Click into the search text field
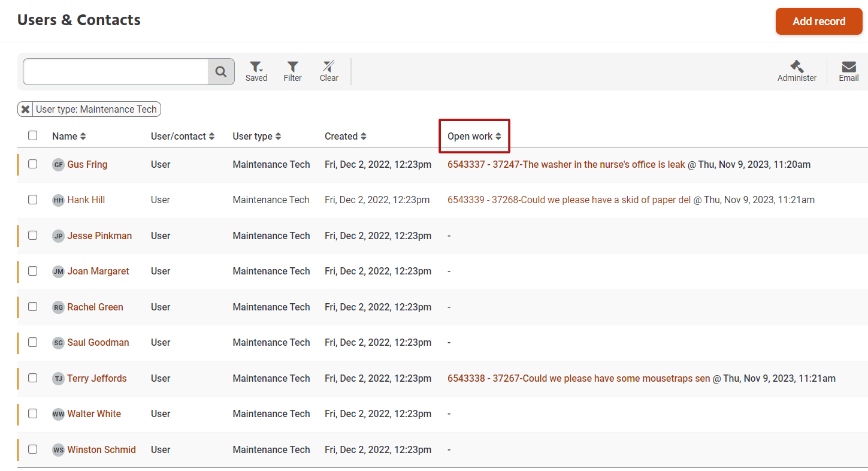 click(x=116, y=72)
